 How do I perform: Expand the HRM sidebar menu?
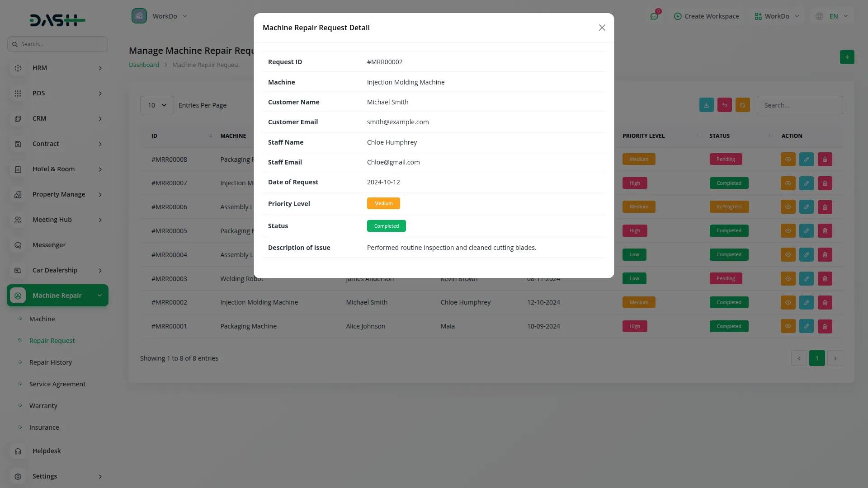(57, 68)
